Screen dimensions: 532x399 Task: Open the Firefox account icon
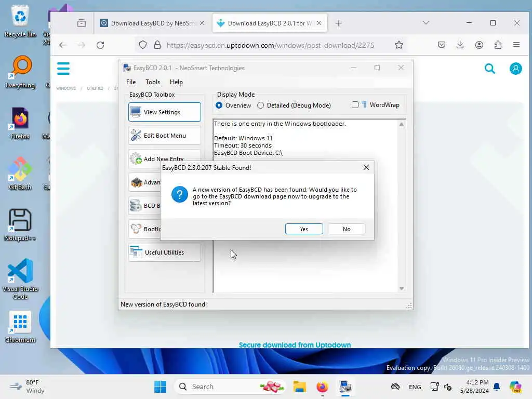pyautogui.click(x=479, y=45)
